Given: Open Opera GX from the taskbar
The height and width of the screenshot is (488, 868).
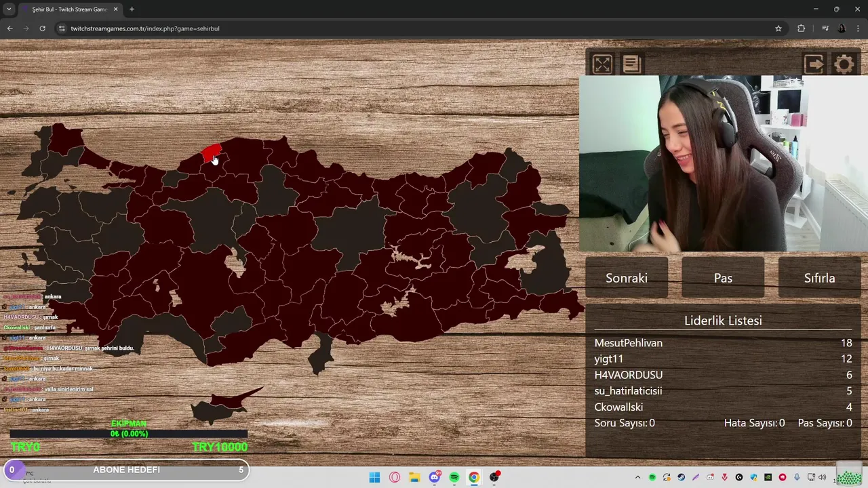Looking at the screenshot, I should click(395, 477).
